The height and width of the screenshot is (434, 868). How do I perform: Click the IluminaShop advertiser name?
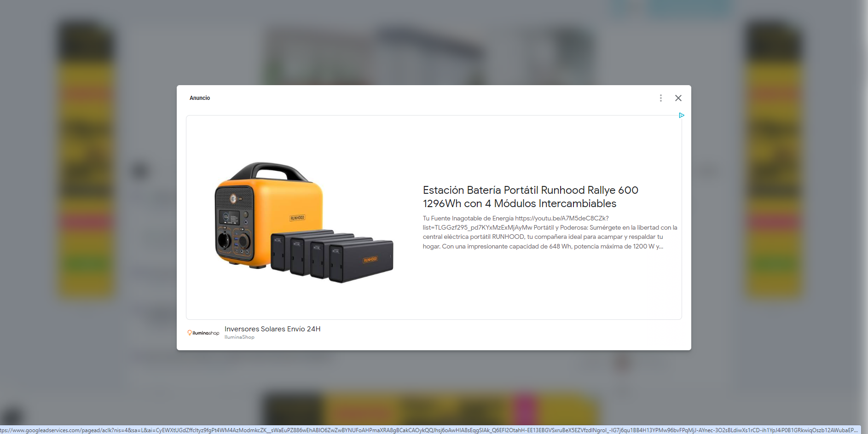point(239,337)
